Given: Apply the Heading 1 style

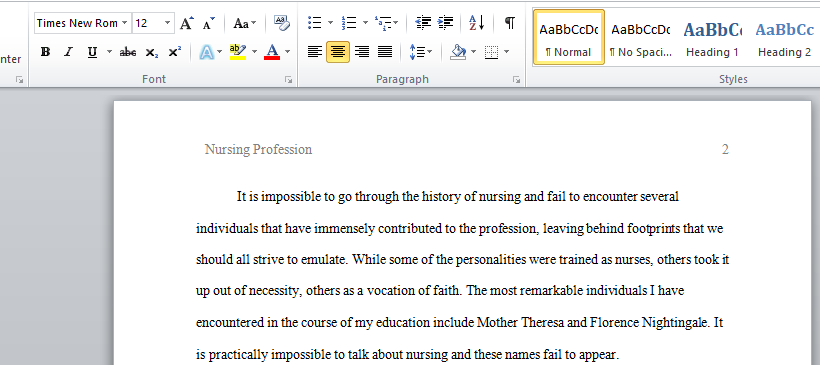Looking at the screenshot, I should tap(712, 37).
